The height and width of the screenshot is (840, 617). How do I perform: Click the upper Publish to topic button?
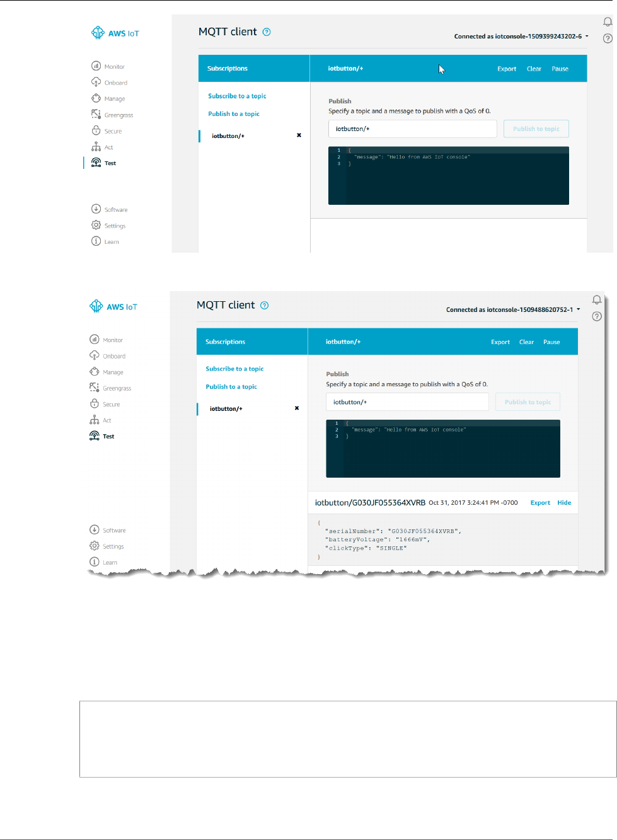point(536,129)
